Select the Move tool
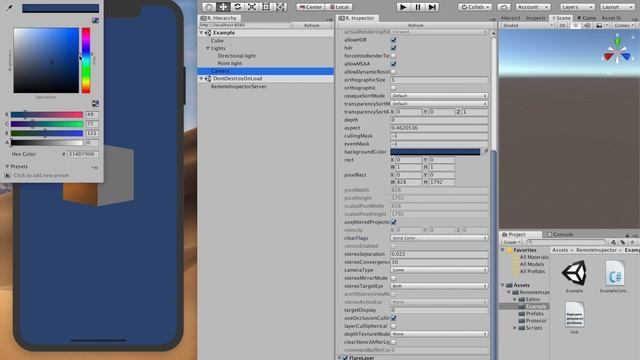640x360 pixels. [x=223, y=7]
